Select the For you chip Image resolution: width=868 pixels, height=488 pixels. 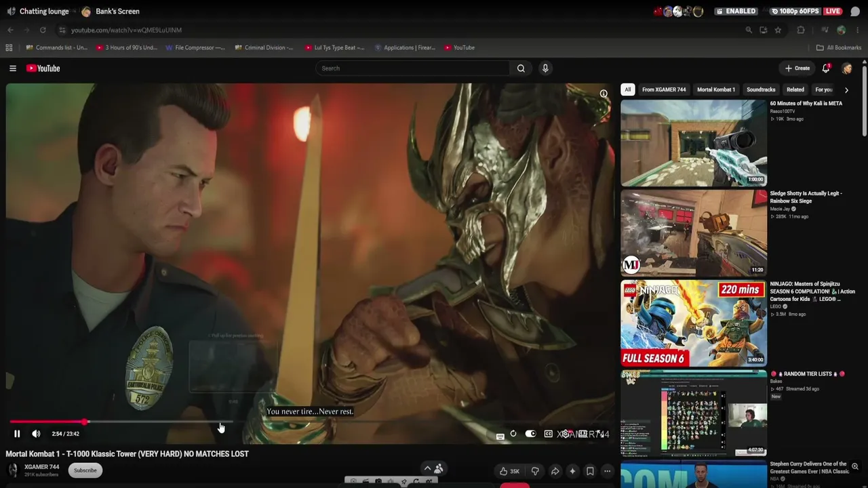824,89
